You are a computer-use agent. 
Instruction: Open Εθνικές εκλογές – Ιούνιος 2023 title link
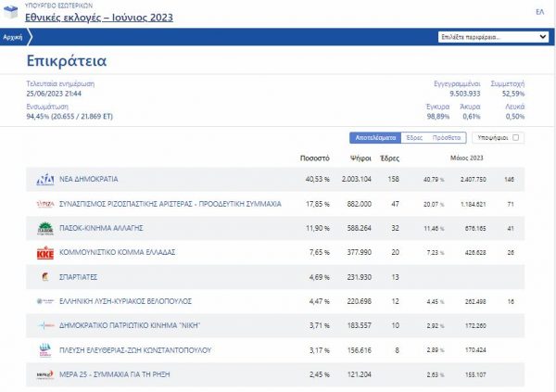click(x=99, y=17)
